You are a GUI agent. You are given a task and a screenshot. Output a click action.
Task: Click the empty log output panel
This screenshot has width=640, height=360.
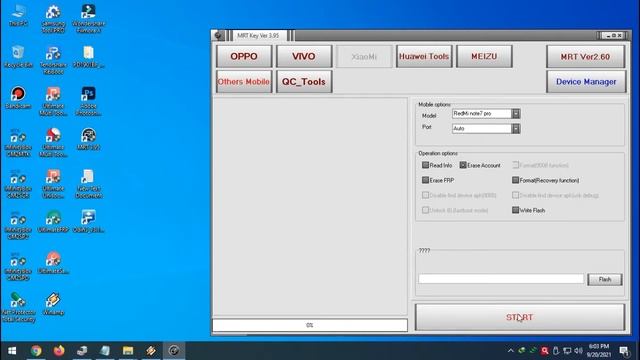(310, 206)
